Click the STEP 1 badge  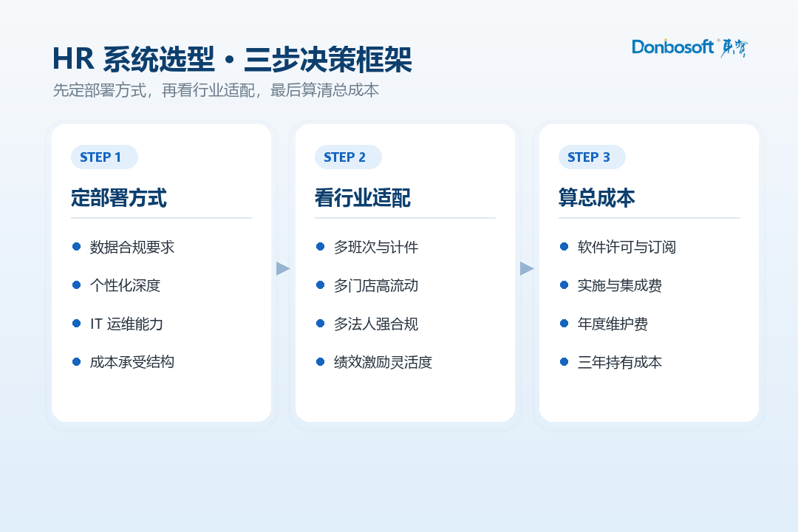pyautogui.click(x=104, y=157)
